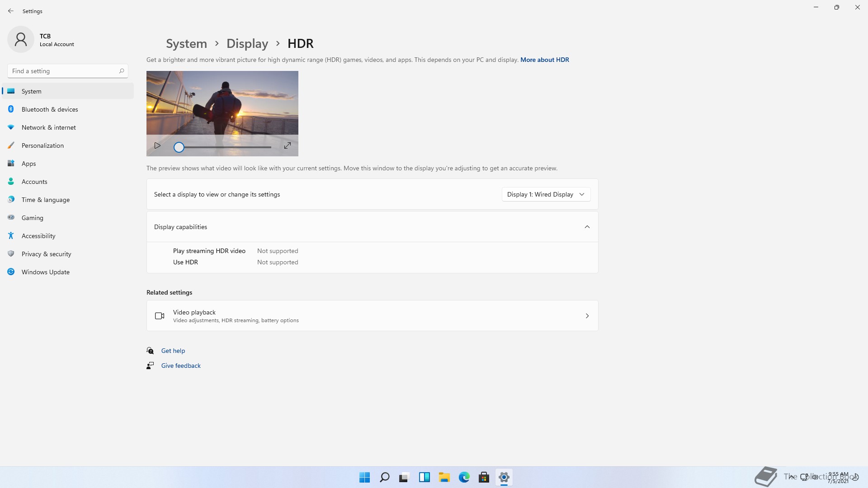Click the video preview seek slider handle
868x488 pixels.
[179, 147]
